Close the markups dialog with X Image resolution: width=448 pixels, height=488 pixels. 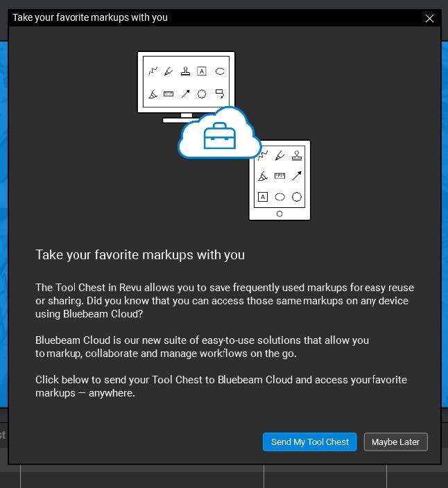429,18
